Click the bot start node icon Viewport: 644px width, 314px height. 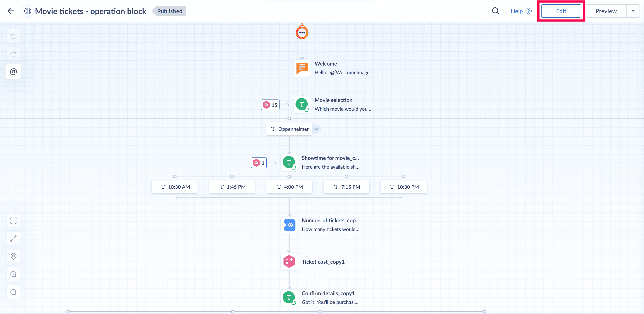(x=302, y=32)
